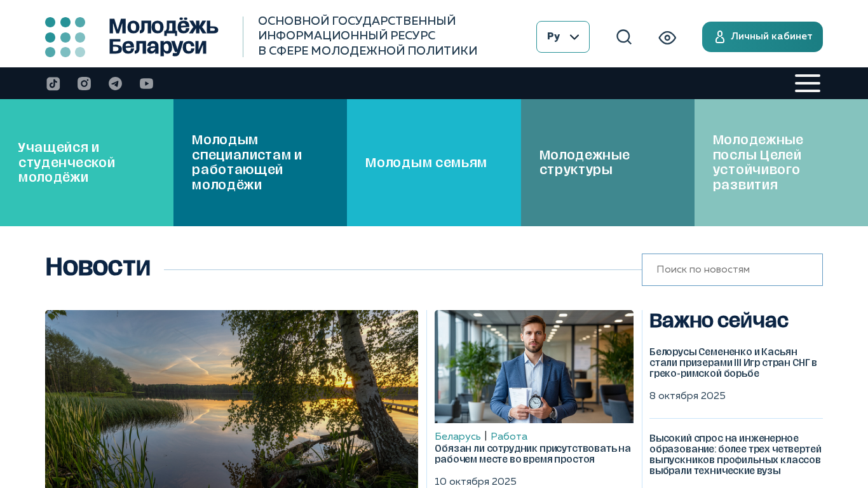This screenshot has width=868, height=488.
Task: Open the YouTube channel icon
Action: pos(146,84)
